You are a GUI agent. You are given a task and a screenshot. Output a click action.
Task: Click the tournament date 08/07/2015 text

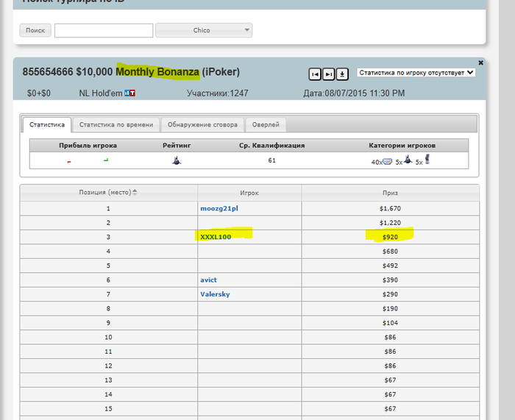click(x=354, y=93)
